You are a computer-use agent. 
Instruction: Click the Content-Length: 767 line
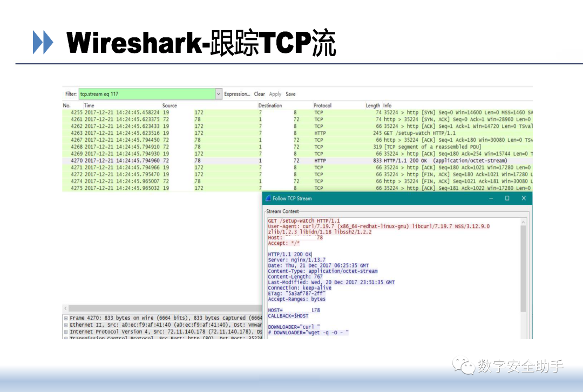click(x=295, y=277)
